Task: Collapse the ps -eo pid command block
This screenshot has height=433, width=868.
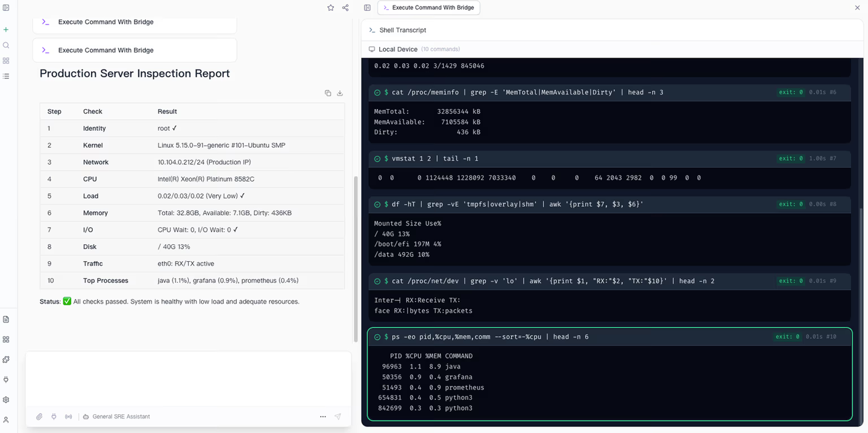Action: click(609, 337)
